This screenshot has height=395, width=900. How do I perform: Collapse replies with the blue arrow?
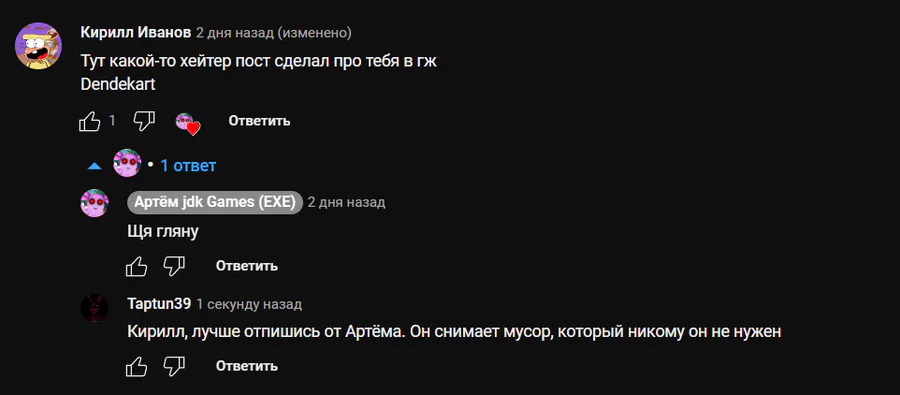94,166
